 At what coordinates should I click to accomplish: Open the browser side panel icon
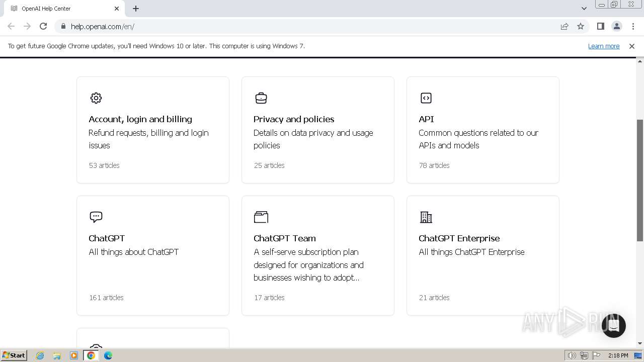pyautogui.click(x=600, y=26)
